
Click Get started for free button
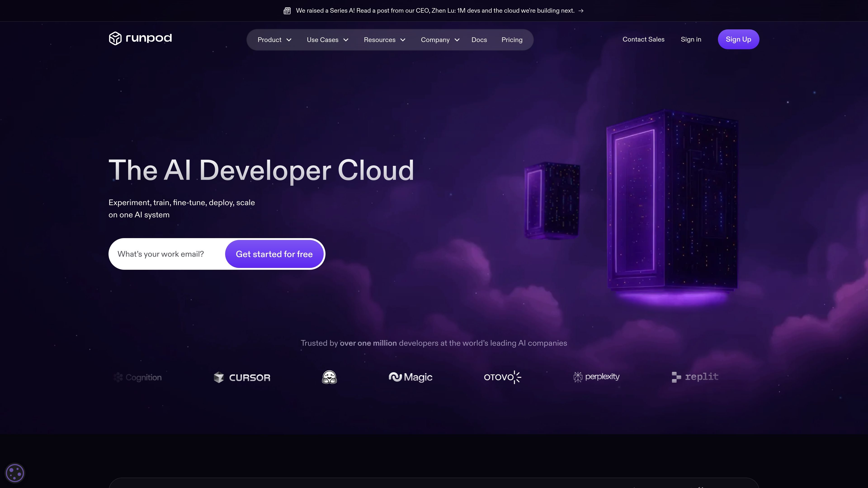click(274, 254)
